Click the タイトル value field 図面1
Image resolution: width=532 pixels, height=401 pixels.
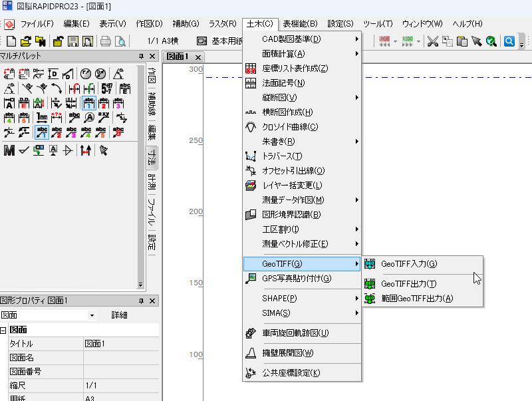pos(120,344)
